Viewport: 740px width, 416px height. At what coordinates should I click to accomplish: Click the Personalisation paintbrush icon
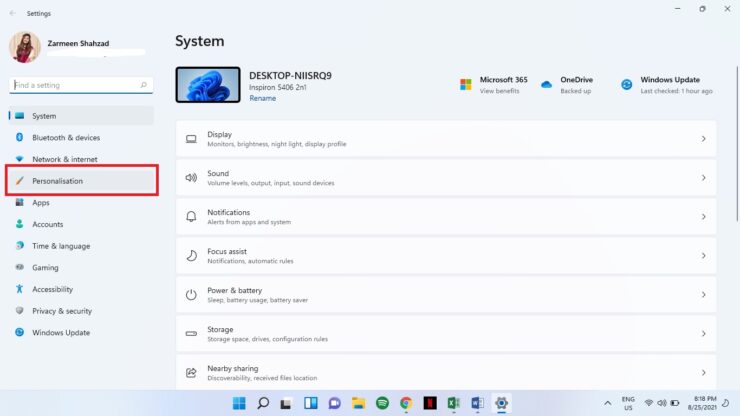[x=19, y=181]
